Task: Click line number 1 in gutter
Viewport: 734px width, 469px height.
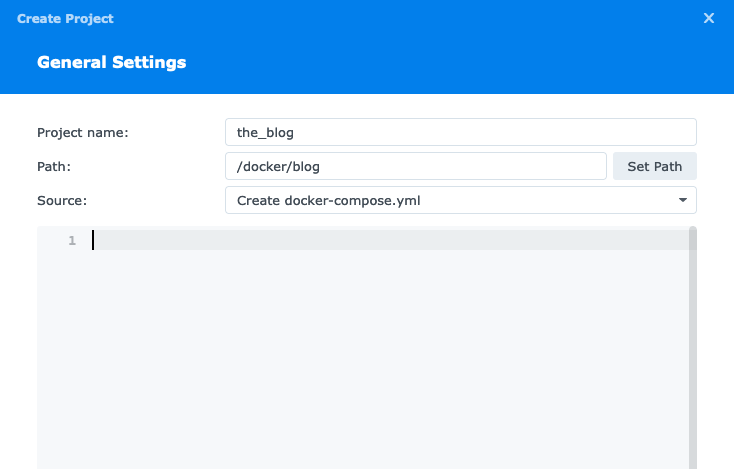Action: tap(72, 240)
